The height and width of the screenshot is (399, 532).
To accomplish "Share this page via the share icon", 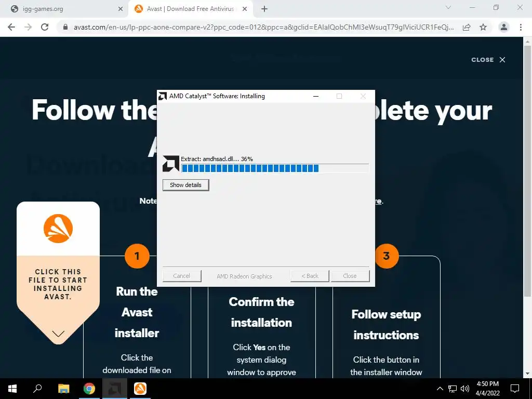I will click(467, 27).
